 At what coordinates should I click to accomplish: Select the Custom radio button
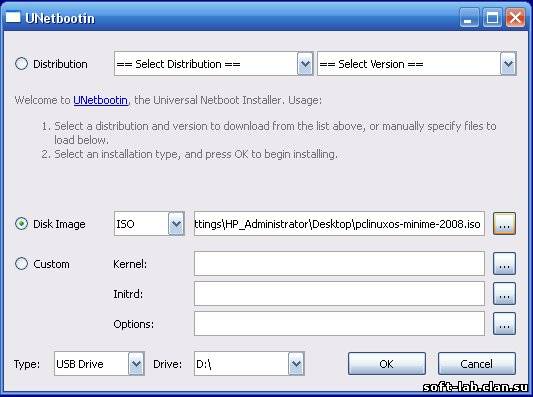coord(21,264)
